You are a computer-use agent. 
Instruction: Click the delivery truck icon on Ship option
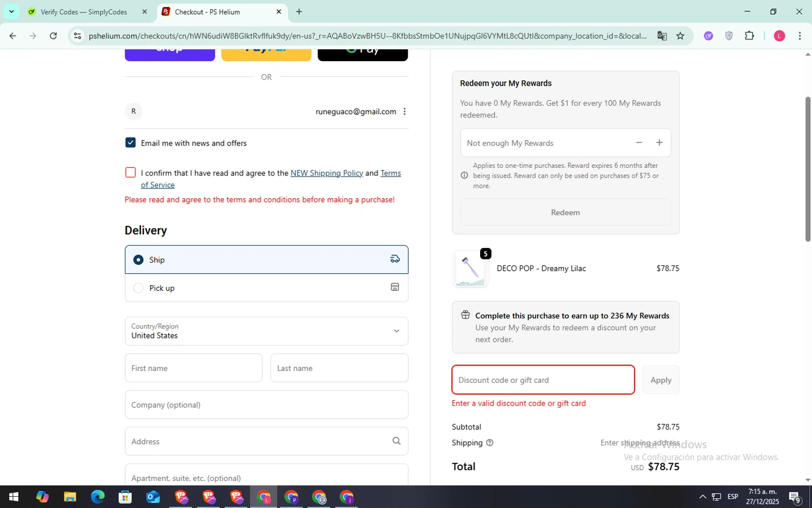pyautogui.click(x=395, y=259)
